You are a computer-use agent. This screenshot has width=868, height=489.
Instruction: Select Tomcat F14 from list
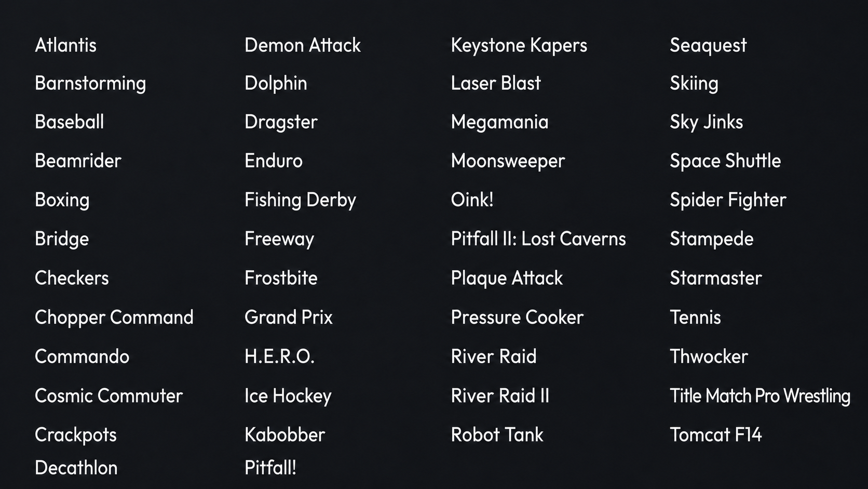(x=716, y=435)
